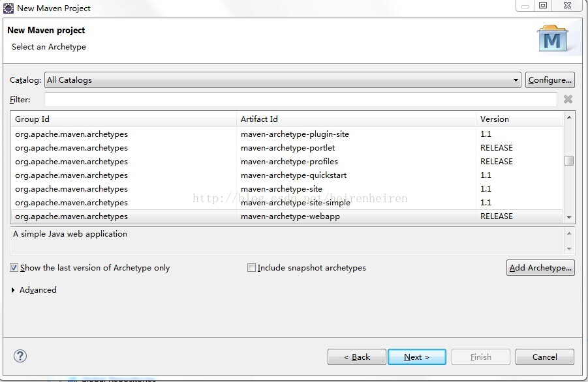The height and width of the screenshot is (382, 588).
Task: Select the maven-archetype-site row
Action: click(x=287, y=189)
